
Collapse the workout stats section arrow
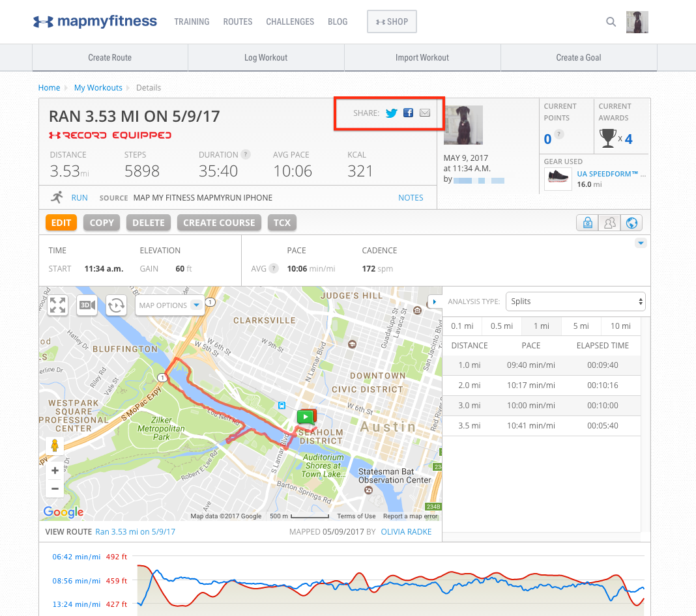(x=641, y=243)
